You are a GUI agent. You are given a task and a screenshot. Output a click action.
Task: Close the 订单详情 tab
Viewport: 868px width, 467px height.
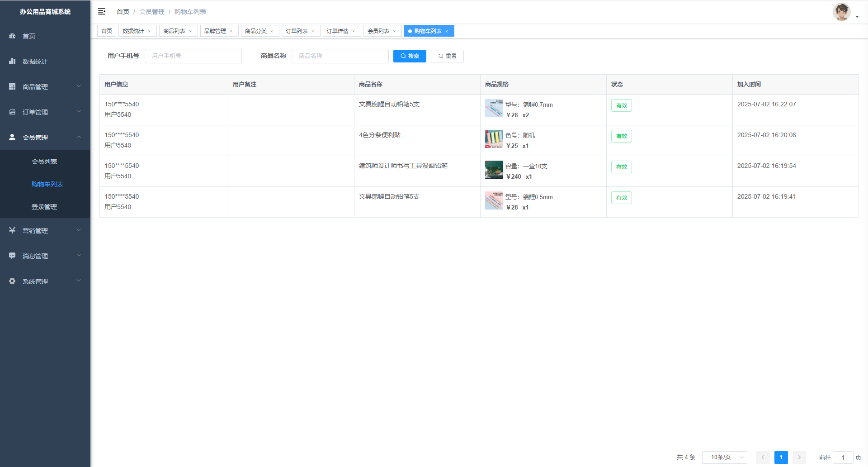tap(354, 31)
